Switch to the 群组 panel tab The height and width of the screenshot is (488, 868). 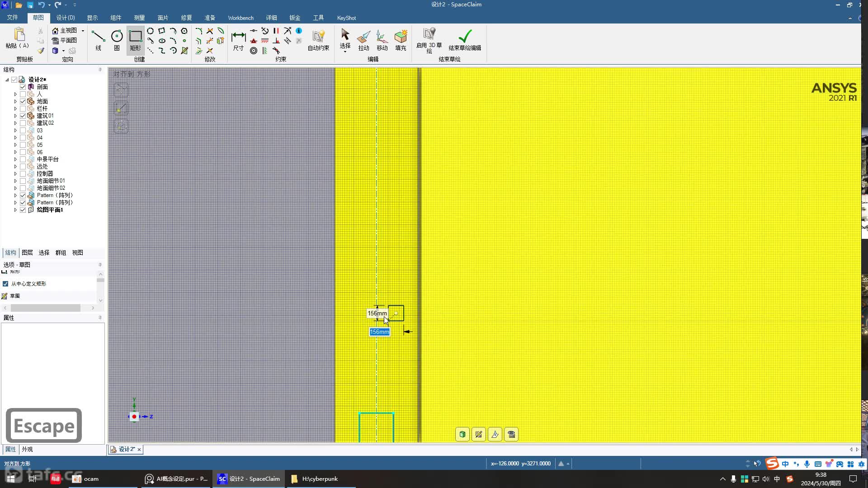(x=61, y=253)
